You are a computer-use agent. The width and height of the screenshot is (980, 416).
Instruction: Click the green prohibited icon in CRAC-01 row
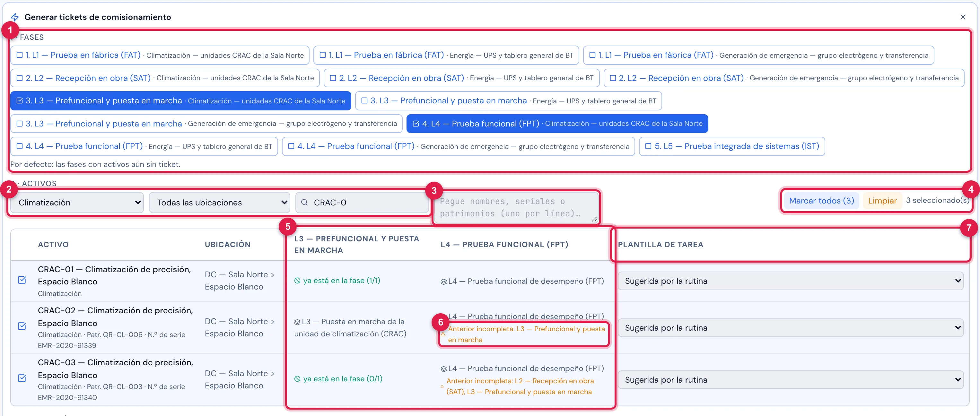297,281
